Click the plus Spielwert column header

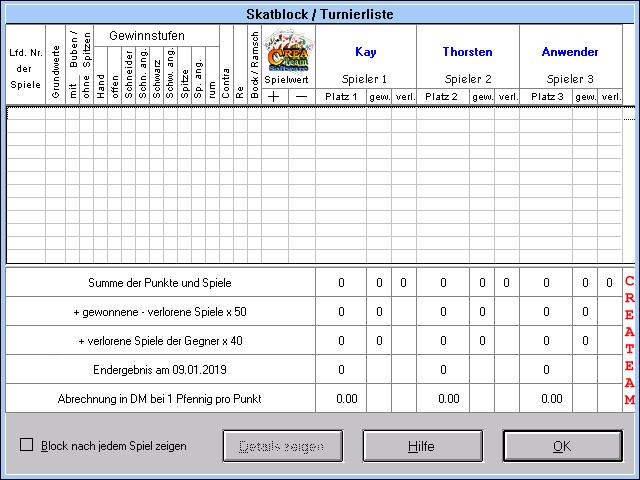tap(274, 97)
